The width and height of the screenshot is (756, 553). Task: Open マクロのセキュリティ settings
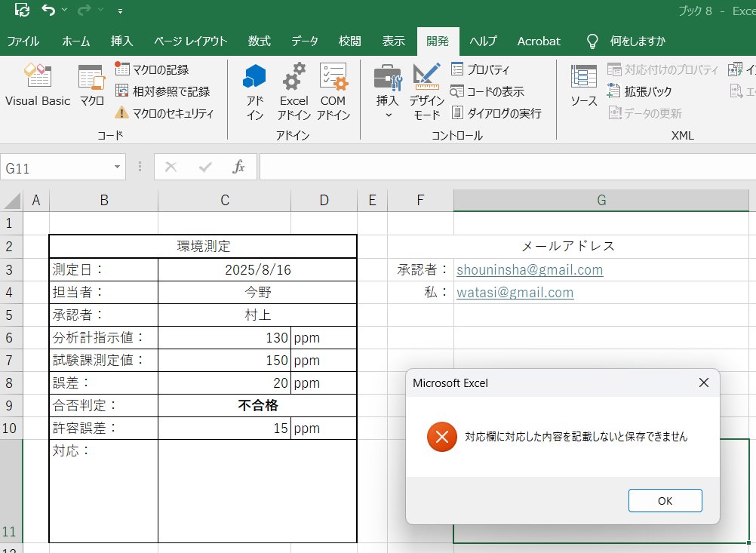(164, 113)
